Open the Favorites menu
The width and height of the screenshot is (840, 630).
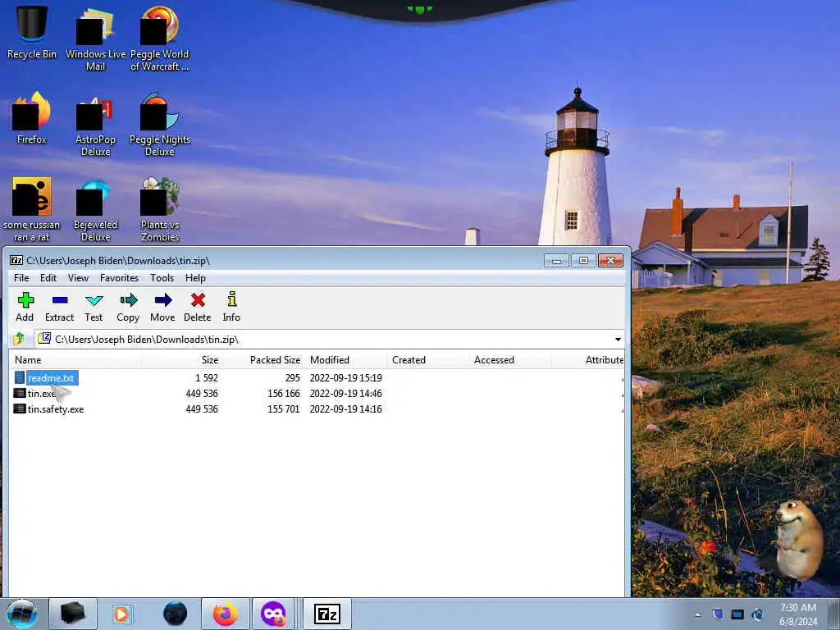(120, 277)
